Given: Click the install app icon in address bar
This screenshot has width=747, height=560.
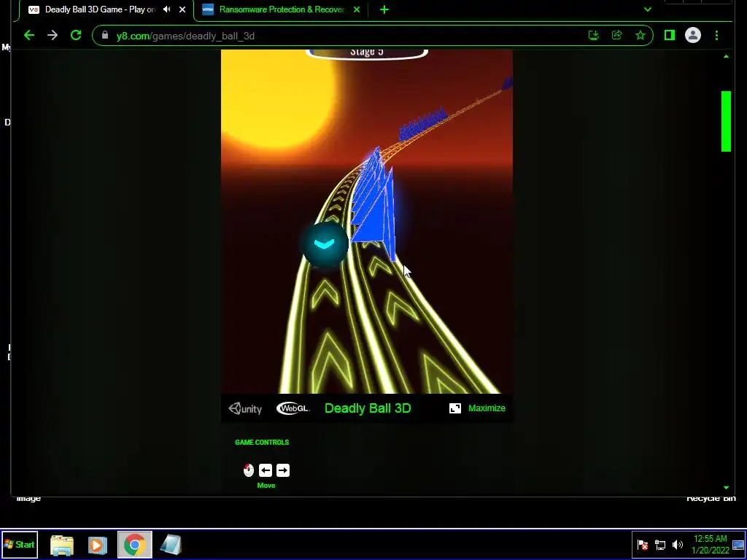Looking at the screenshot, I should (x=594, y=35).
